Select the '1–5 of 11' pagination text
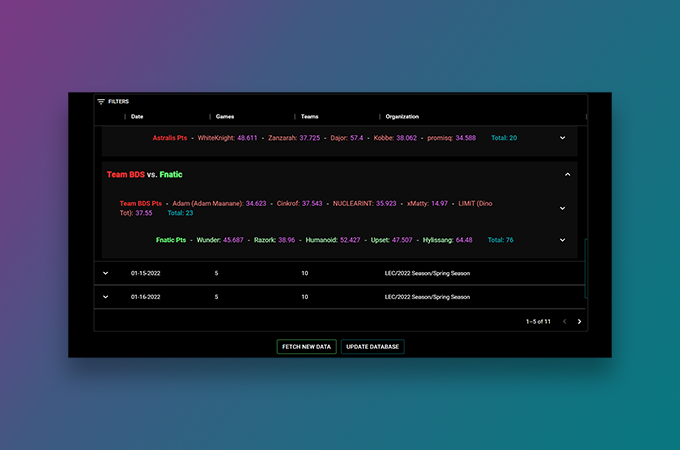 [538, 322]
